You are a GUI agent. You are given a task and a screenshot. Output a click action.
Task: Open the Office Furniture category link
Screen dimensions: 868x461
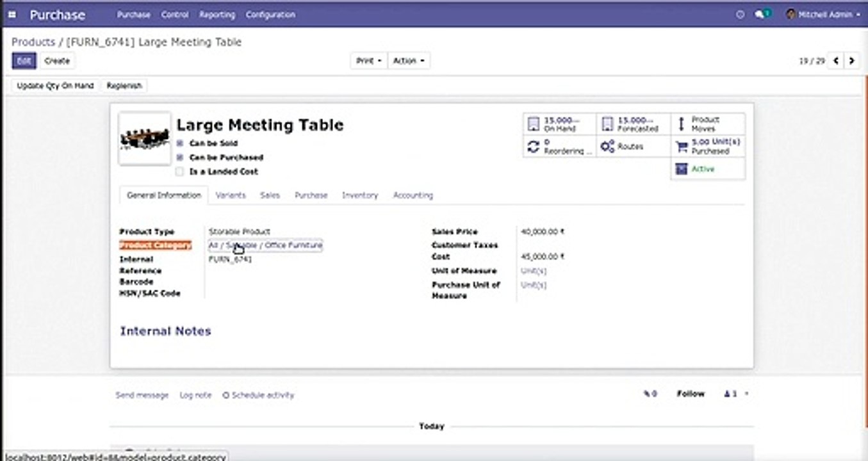(265, 245)
